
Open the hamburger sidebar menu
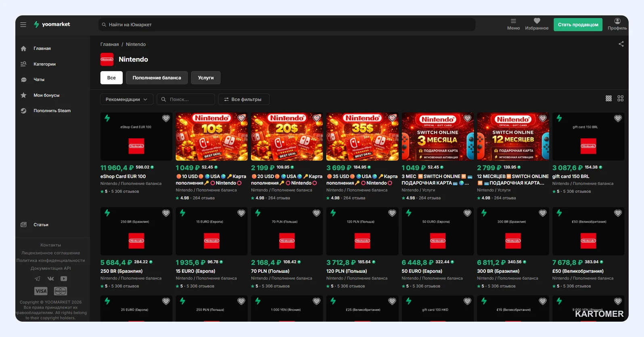pos(23,25)
